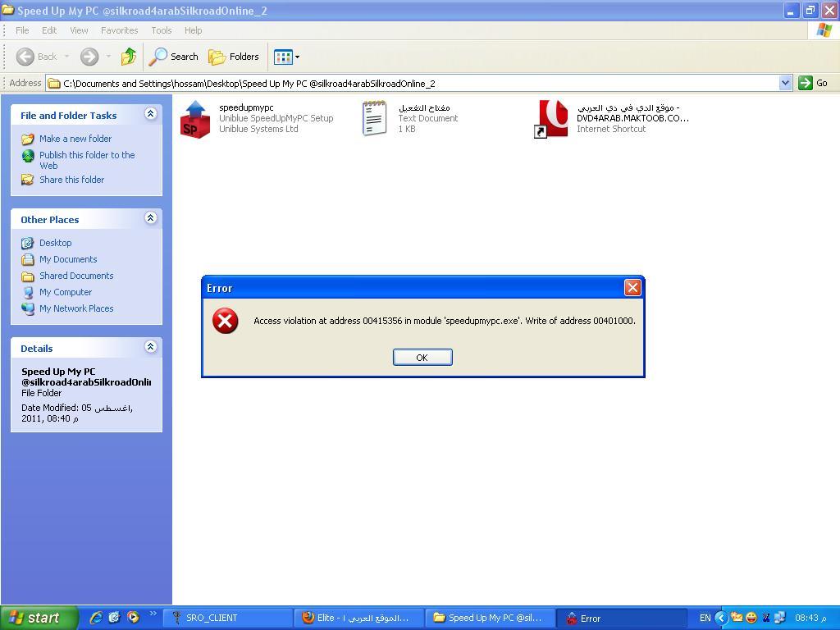Open the Edit menu

click(49, 30)
